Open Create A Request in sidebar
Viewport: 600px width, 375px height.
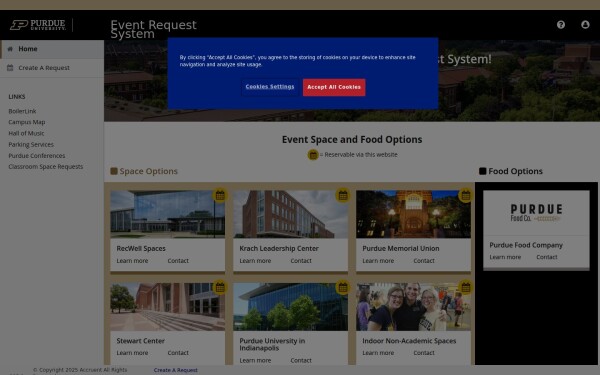(52, 68)
